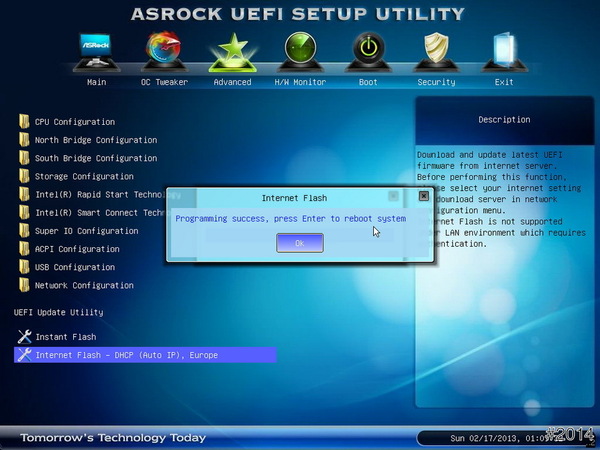Open OC Tweaker speedometer icon
This screenshot has width=600, height=450.
[164, 52]
